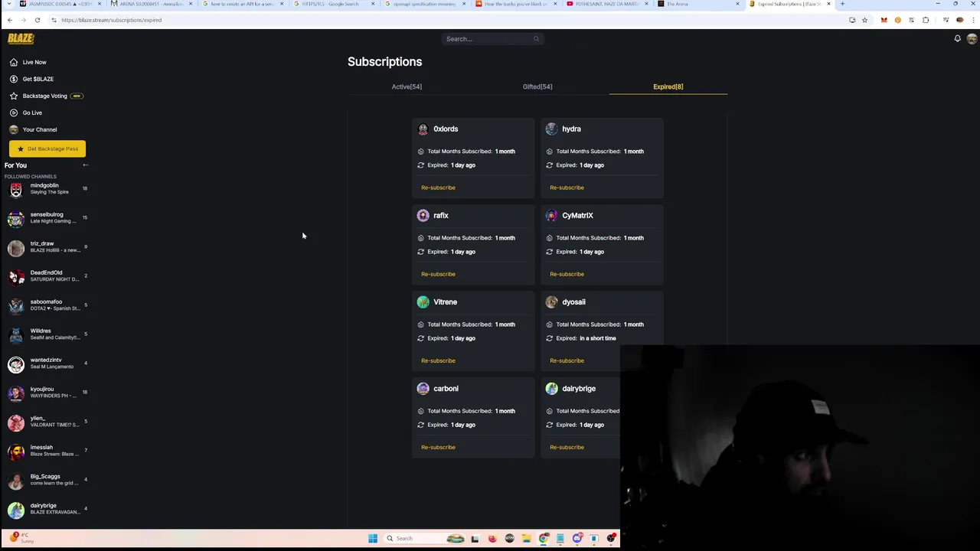Open triz_draw followed channel
Image resolution: width=980 pixels, height=551 pixels.
[x=46, y=247]
